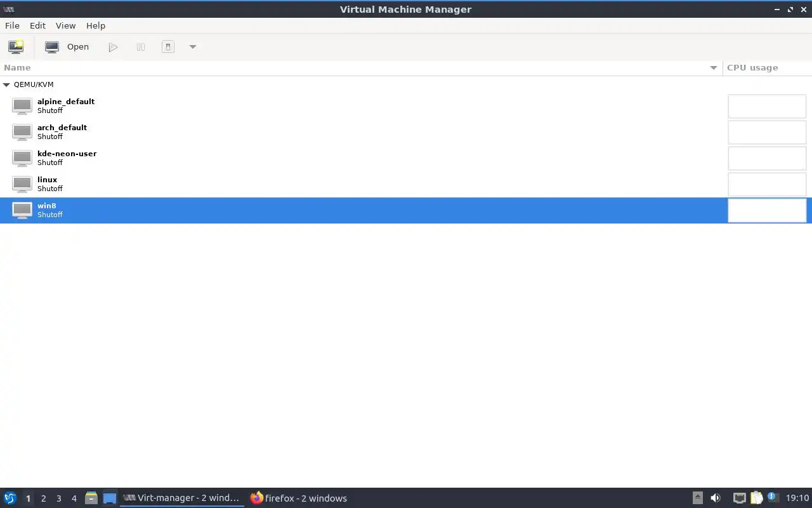Image resolution: width=812 pixels, height=508 pixels.
Task: Click the CPU usage graph for arch_default
Action: tap(767, 132)
